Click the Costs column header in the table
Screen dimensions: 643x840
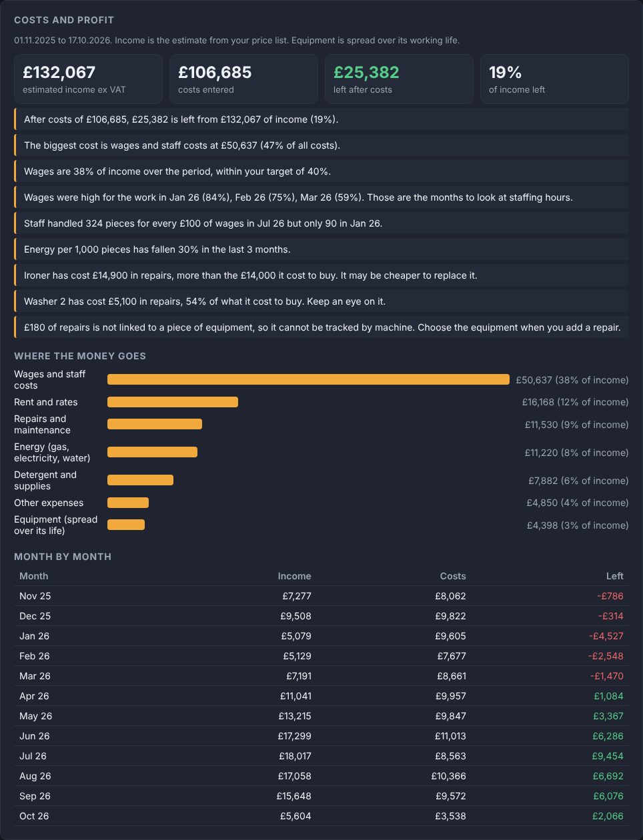tap(453, 576)
